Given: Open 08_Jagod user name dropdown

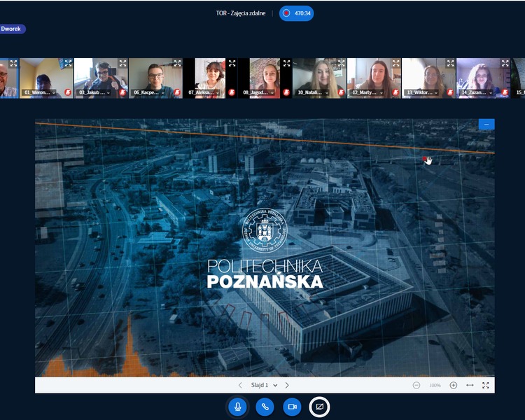Looking at the screenshot, I should point(258,92).
